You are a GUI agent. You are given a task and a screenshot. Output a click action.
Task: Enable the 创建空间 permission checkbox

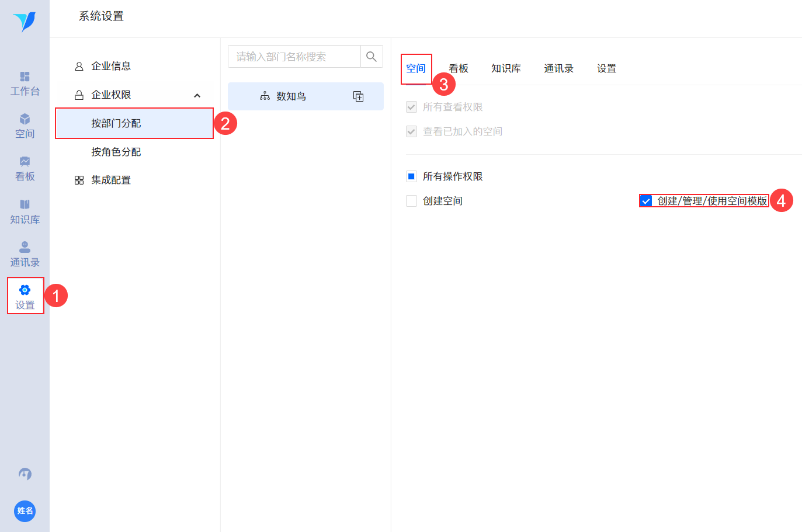411,201
